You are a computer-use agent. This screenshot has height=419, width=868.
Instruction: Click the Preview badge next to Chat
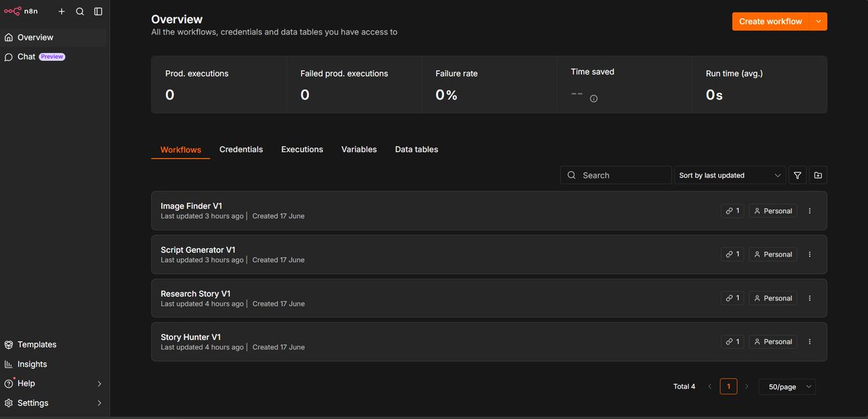[52, 56]
